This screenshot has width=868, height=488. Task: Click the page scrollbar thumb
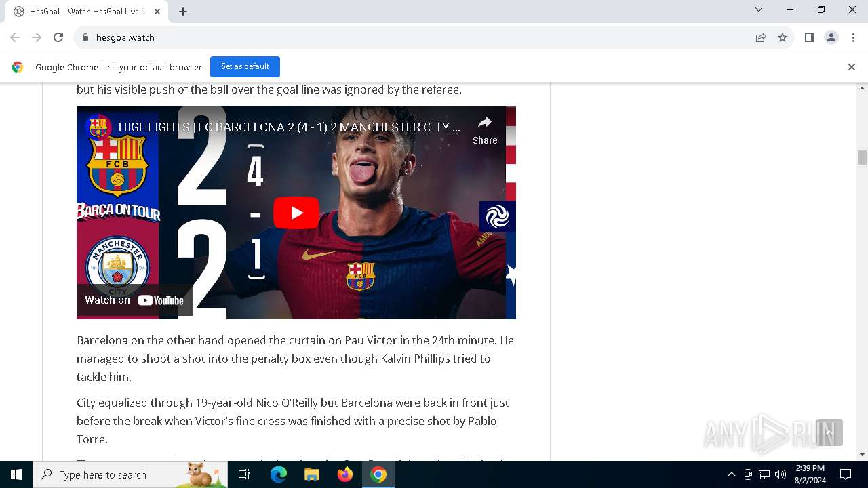[862, 157]
